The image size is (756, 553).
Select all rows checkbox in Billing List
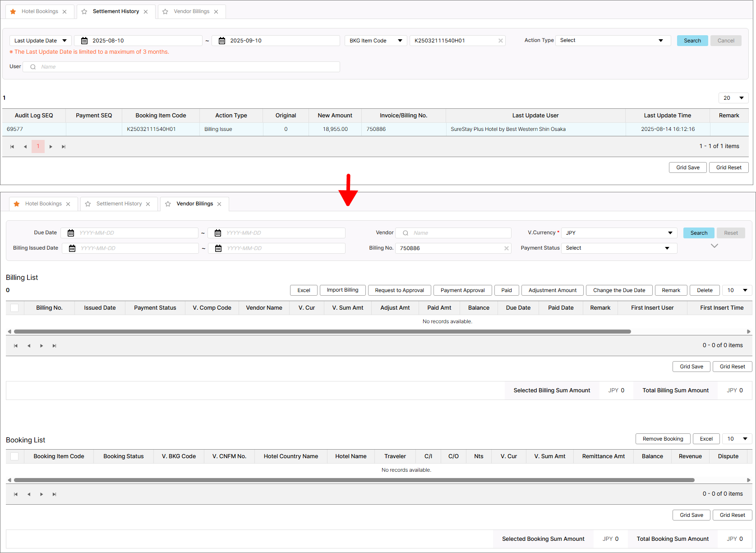click(x=14, y=308)
